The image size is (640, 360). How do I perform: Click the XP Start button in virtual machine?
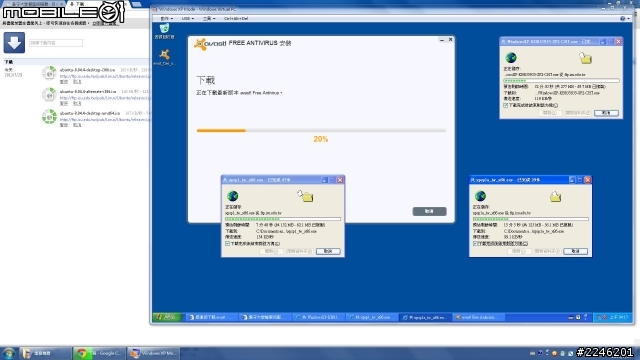[x=167, y=317]
